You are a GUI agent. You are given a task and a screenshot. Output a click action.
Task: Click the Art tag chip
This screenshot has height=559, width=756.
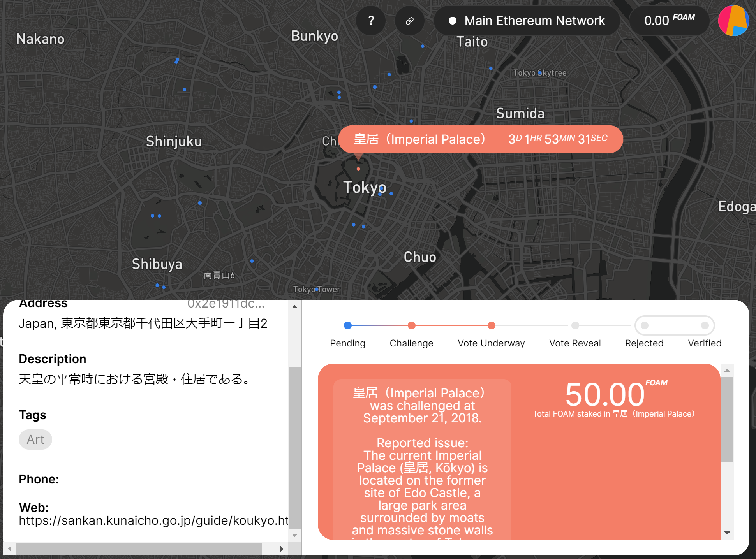click(x=35, y=439)
